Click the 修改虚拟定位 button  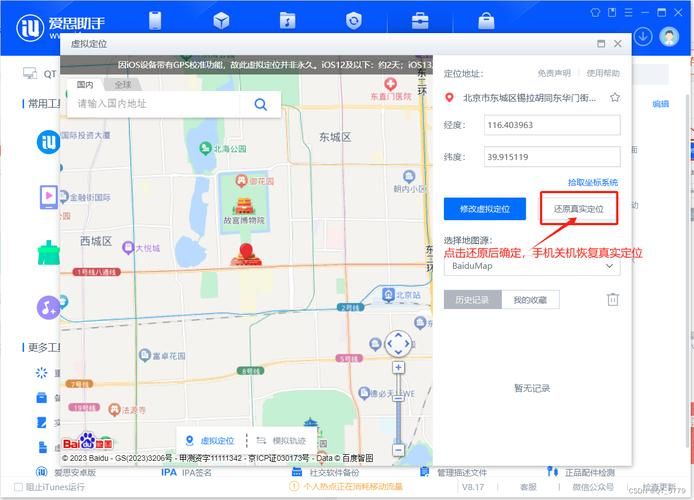tap(485, 209)
